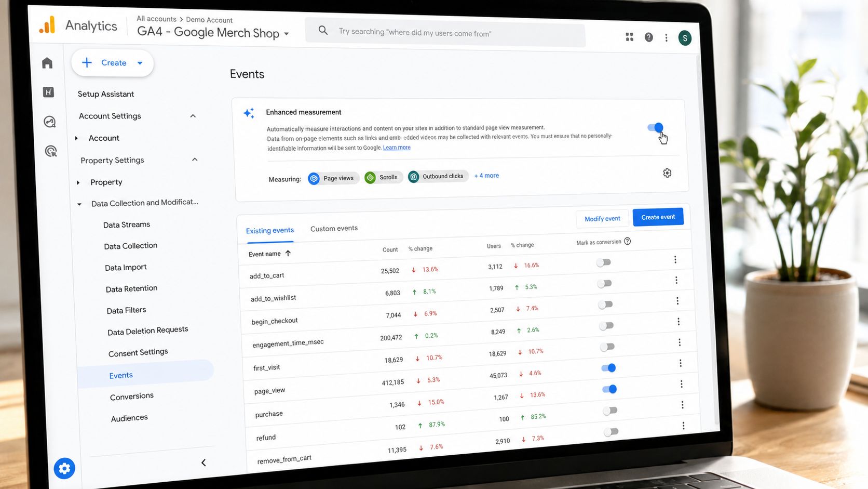This screenshot has height=489, width=868.
Task: Open the Home icon in left rail
Action: pos(47,63)
